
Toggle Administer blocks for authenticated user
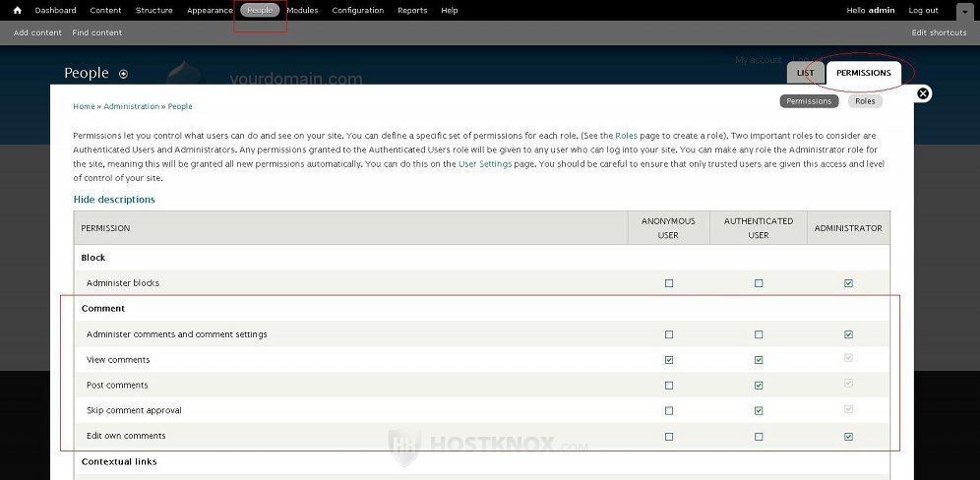pos(759,283)
